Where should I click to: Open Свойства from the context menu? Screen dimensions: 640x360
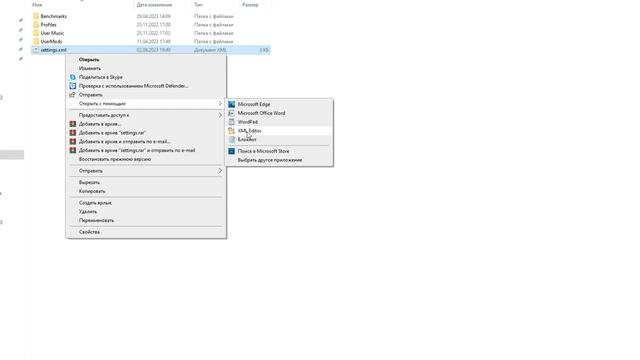click(x=89, y=232)
